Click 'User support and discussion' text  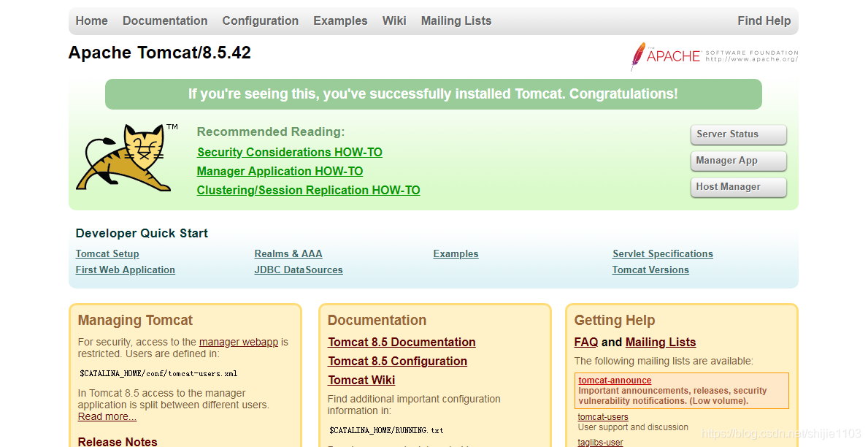633,427
